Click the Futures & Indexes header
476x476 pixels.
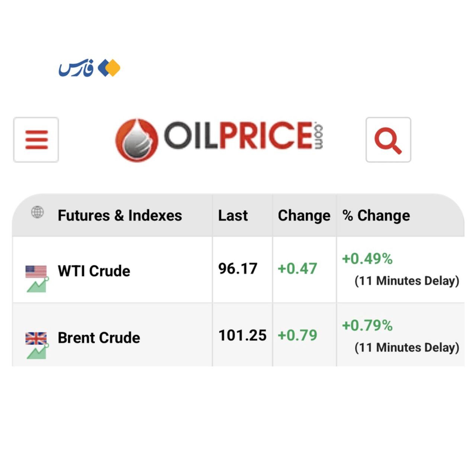[120, 216]
